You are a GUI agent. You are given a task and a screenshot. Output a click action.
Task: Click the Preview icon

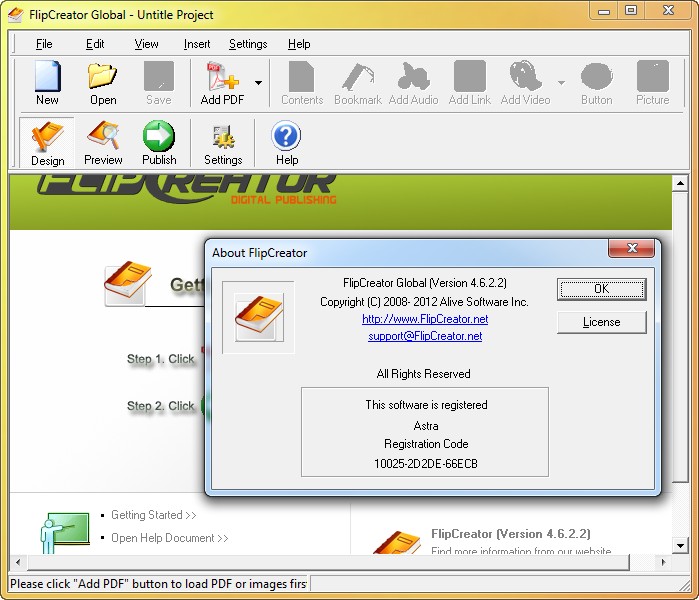103,143
